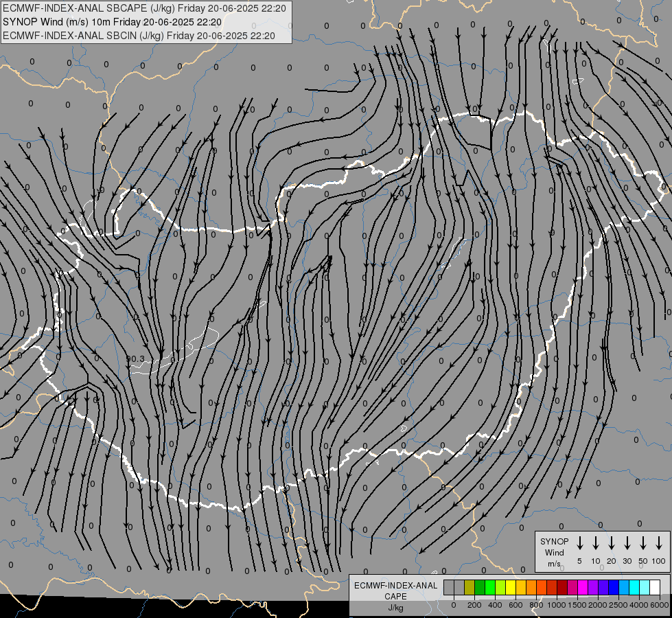672x618 pixels.
Task: Click the 400 tick label on CAPE scale
Action: (x=495, y=605)
